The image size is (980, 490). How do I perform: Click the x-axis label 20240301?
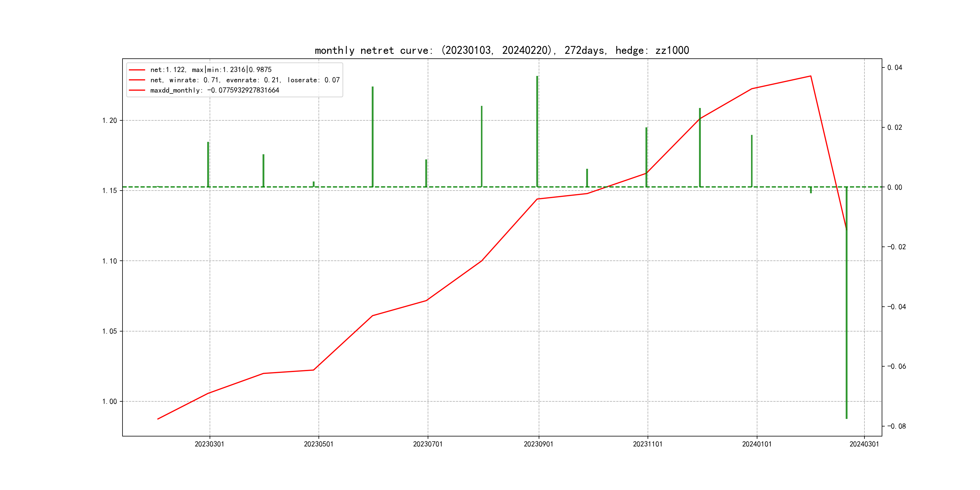click(x=864, y=444)
